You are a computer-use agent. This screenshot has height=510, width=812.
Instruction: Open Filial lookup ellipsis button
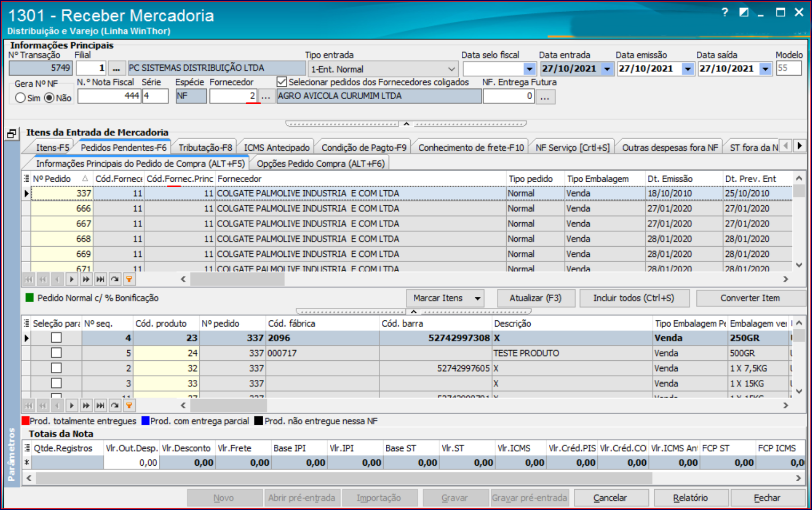point(116,68)
